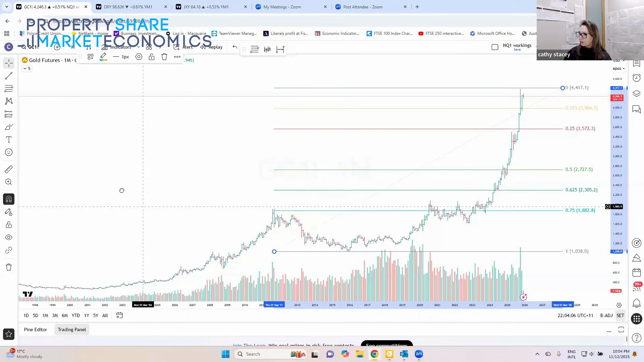This screenshot has height=362, width=644.
Task: Save the NQ1 workings layout
Action: pos(517,49)
